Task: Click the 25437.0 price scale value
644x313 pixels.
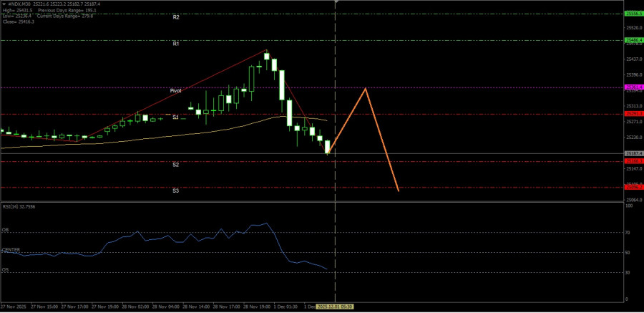Action: click(x=633, y=59)
